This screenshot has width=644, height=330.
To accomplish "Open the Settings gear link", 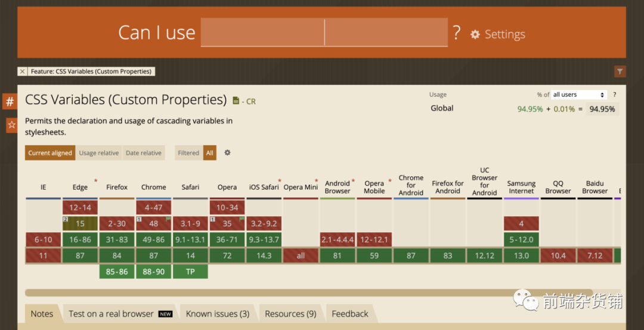I will pyautogui.click(x=497, y=34).
